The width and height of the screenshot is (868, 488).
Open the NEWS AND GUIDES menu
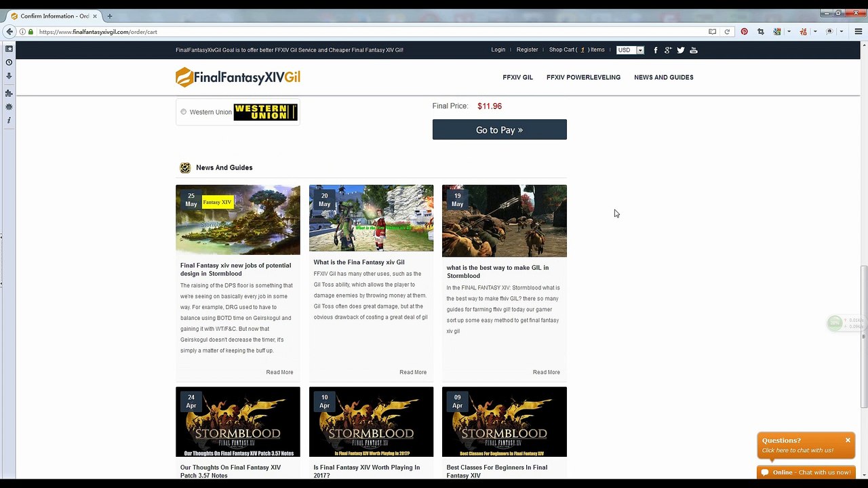coord(664,77)
